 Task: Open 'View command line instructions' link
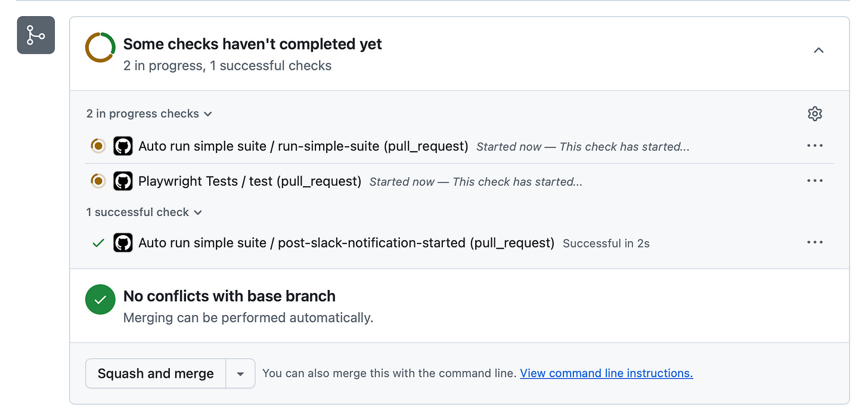[x=606, y=373]
